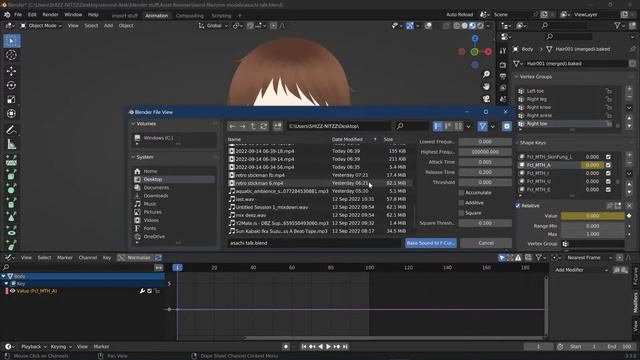Viewport: 640px width, 360px height.
Task: Go back in file browser
Action: point(232,126)
